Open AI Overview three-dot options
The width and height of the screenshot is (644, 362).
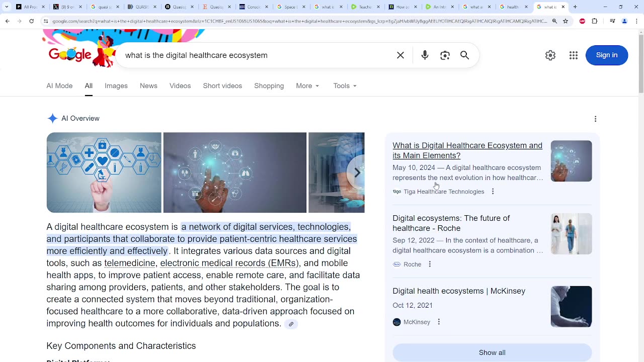point(595,119)
